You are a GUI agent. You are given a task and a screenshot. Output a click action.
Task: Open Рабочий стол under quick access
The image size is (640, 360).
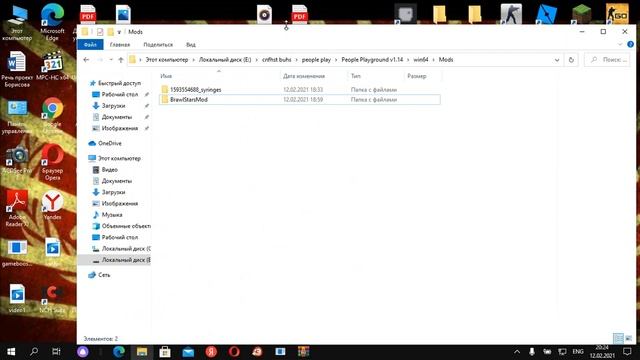[120, 94]
